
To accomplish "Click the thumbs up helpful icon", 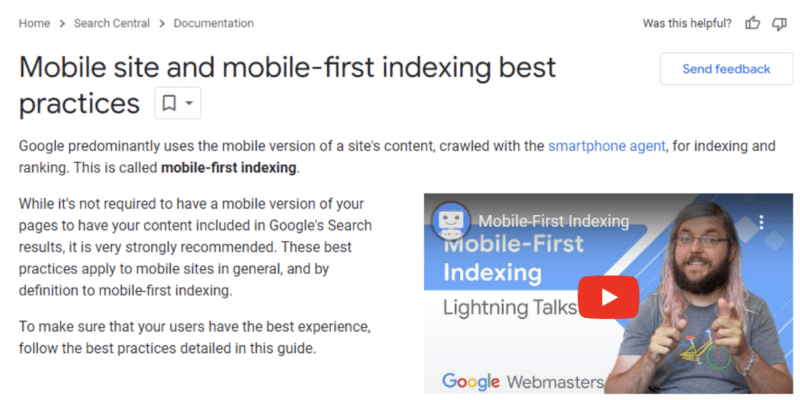I will click(x=753, y=23).
